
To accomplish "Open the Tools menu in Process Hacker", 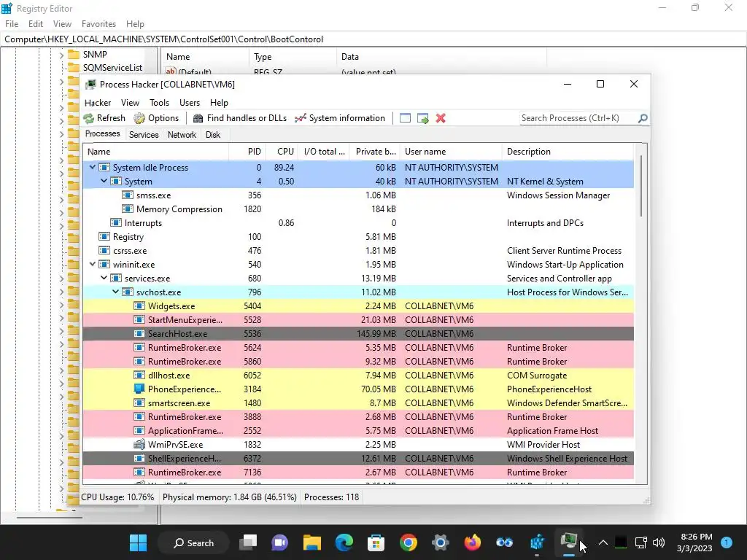I will 159,103.
